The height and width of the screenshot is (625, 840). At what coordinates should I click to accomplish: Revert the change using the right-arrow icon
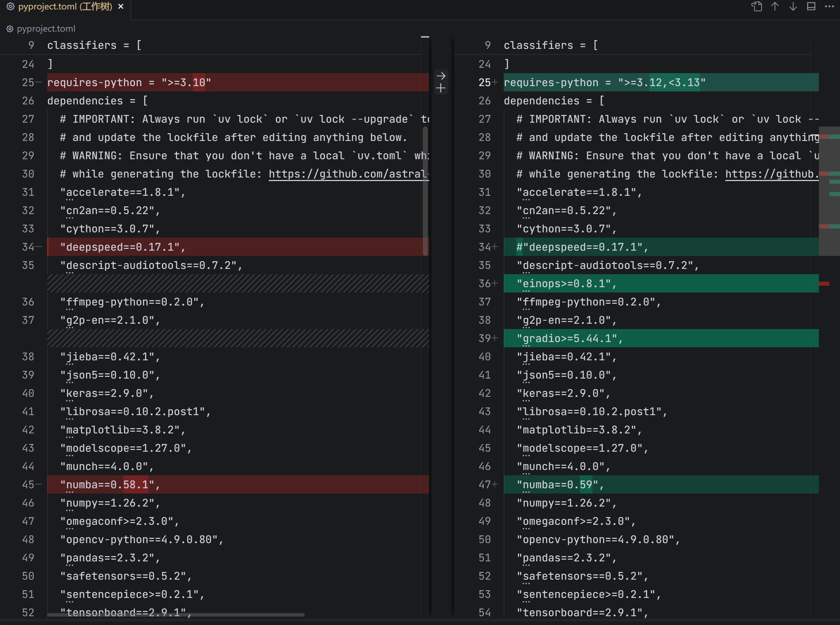click(441, 76)
